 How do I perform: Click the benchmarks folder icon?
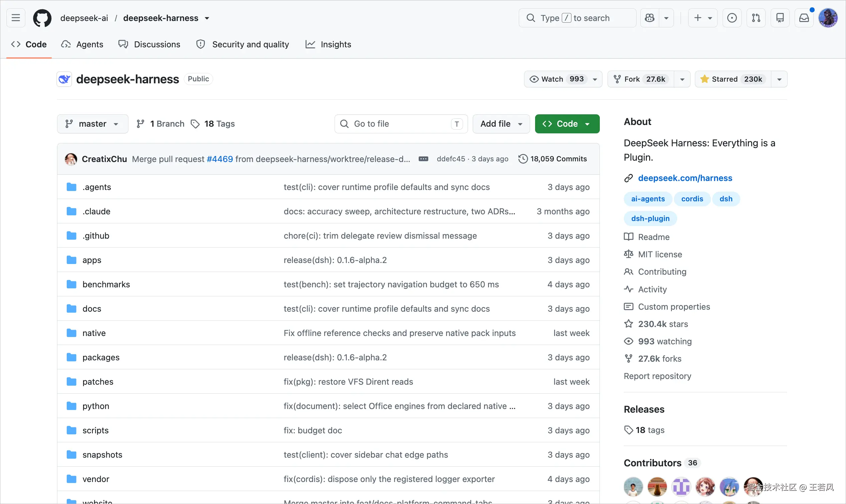tap(71, 284)
